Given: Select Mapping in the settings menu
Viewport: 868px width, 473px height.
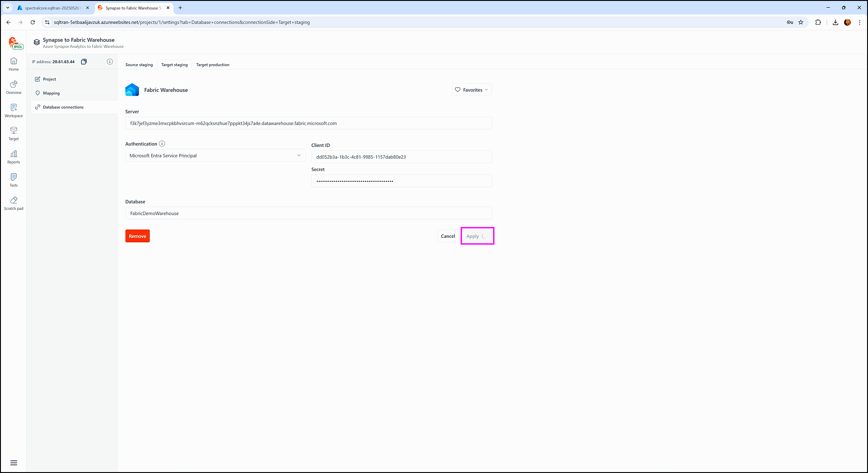Looking at the screenshot, I should pyautogui.click(x=51, y=93).
